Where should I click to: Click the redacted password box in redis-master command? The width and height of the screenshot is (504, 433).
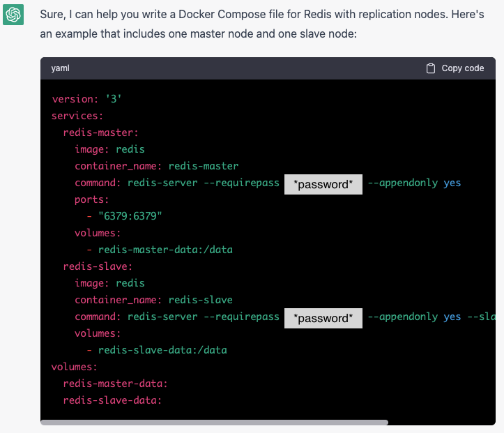[x=323, y=184]
